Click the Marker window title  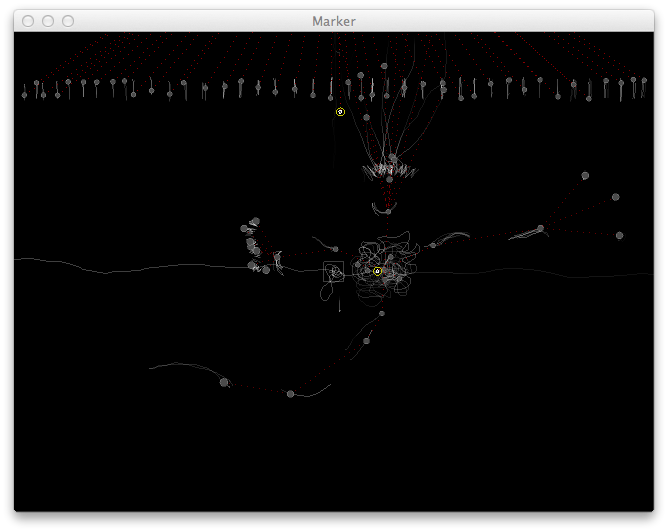(x=333, y=21)
